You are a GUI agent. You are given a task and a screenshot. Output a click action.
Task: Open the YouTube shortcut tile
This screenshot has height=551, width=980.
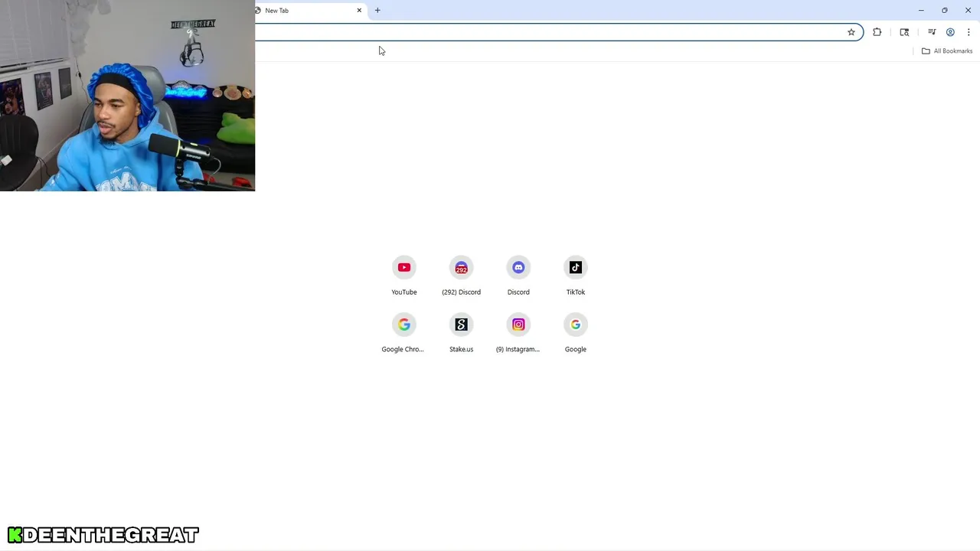(x=404, y=275)
